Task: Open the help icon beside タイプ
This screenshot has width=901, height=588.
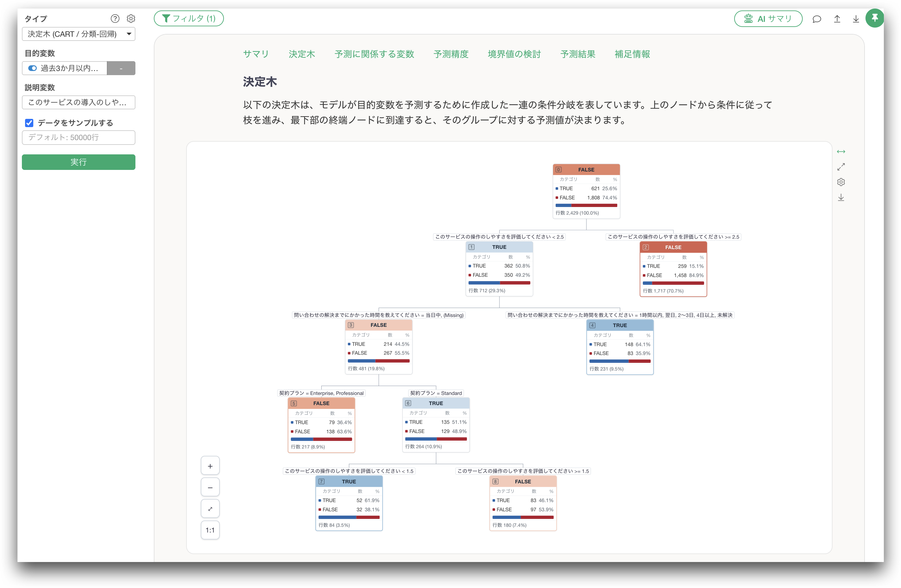Action: [x=115, y=18]
